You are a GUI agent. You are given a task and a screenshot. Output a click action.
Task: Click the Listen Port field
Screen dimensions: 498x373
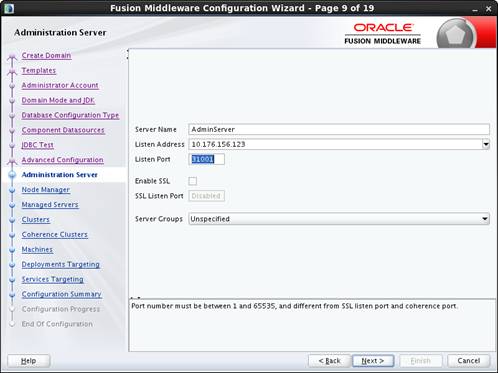coord(206,159)
